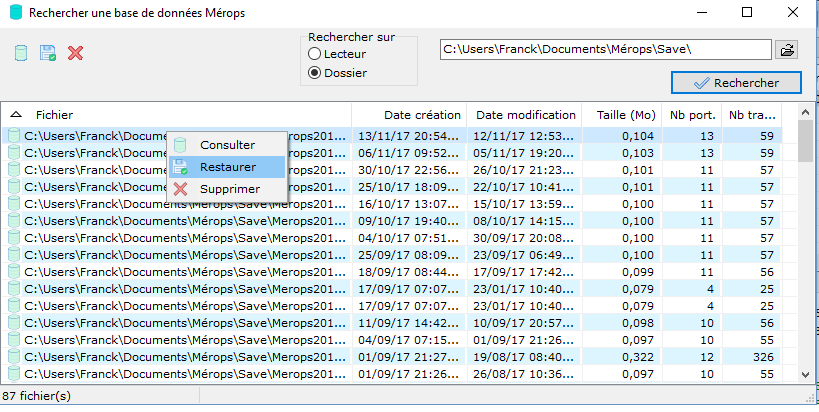Click modification date cell 10/09/17 20:57
Viewport: 819px width, 412px height.
524,323
